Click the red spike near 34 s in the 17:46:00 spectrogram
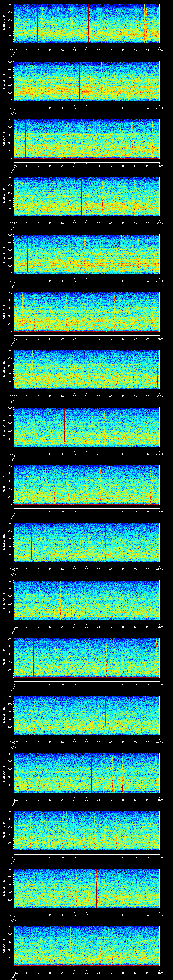The image size is (173, 980). [97, 888]
